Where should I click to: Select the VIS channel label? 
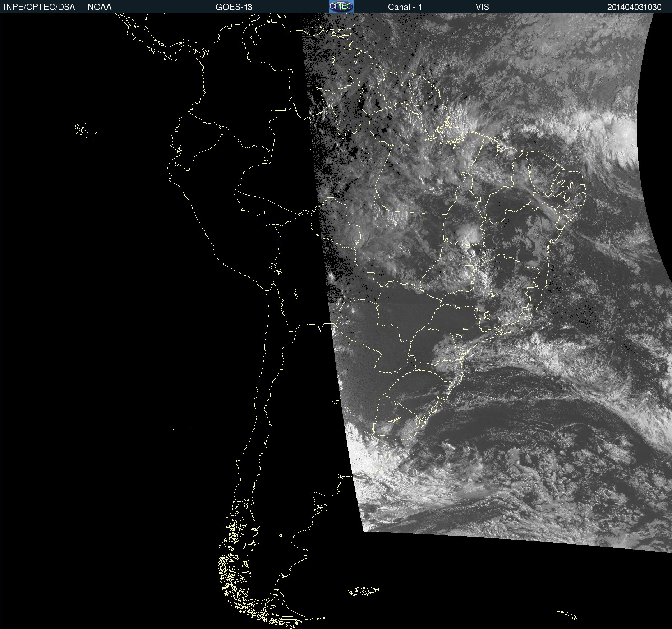tap(482, 7)
